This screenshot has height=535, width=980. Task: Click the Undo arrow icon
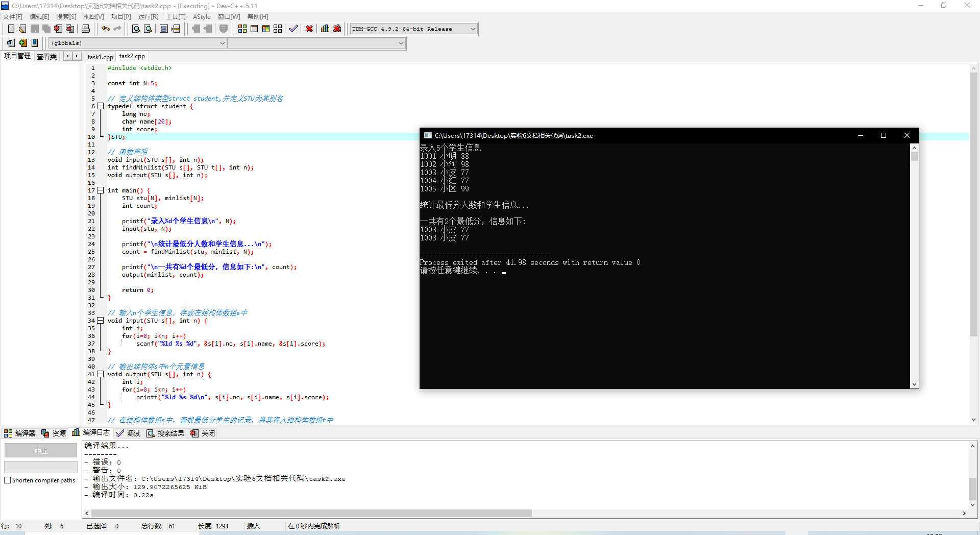tap(105, 29)
